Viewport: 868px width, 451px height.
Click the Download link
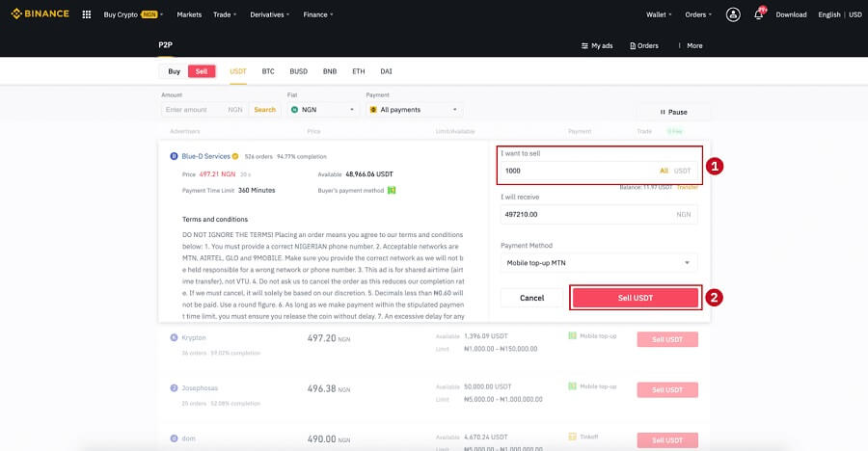point(791,15)
